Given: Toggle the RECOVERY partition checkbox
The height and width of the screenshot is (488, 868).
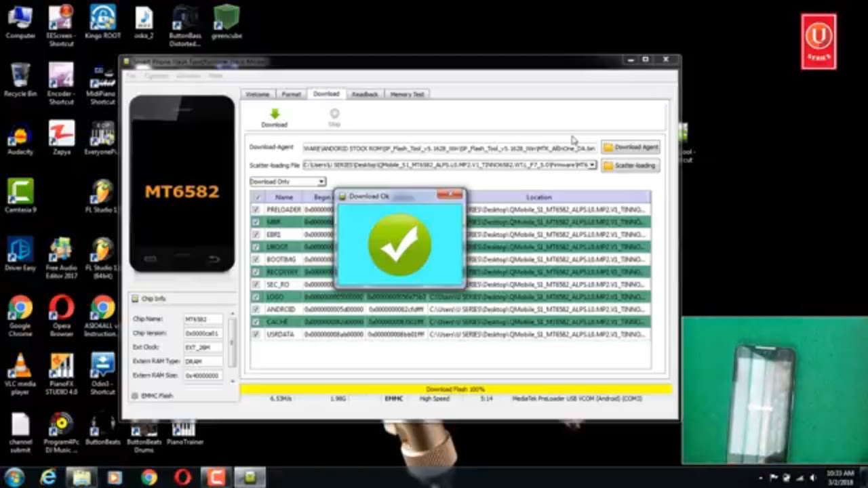Looking at the screenshot, I should (x=256, y=272).
